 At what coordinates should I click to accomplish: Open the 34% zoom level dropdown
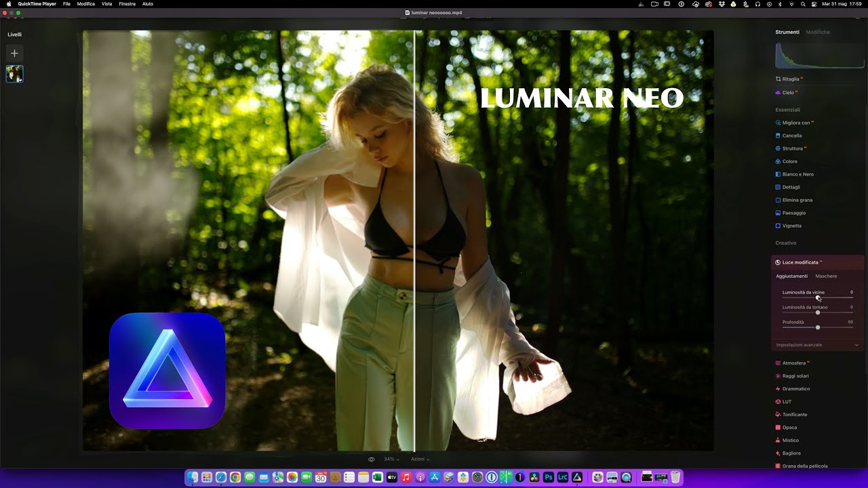(392, 460)
